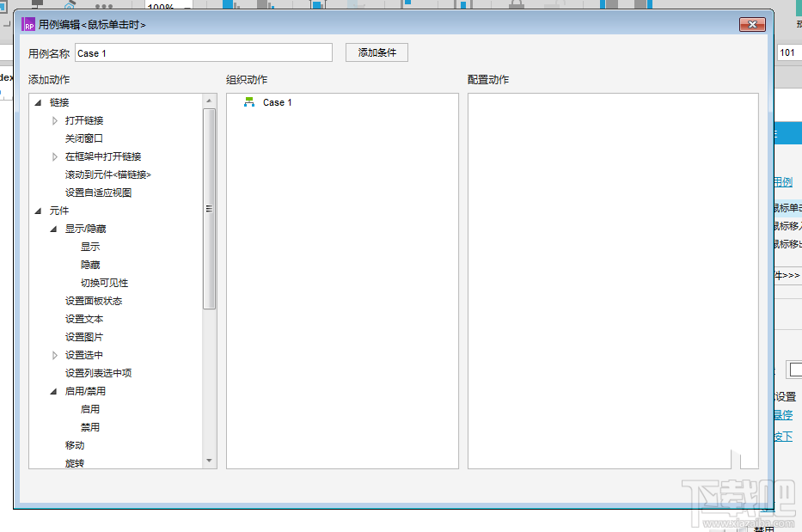Screen dimensions: 802x532
Task: Click the 链接 group label
Action: pyautogui.click(x=59, y=103)
